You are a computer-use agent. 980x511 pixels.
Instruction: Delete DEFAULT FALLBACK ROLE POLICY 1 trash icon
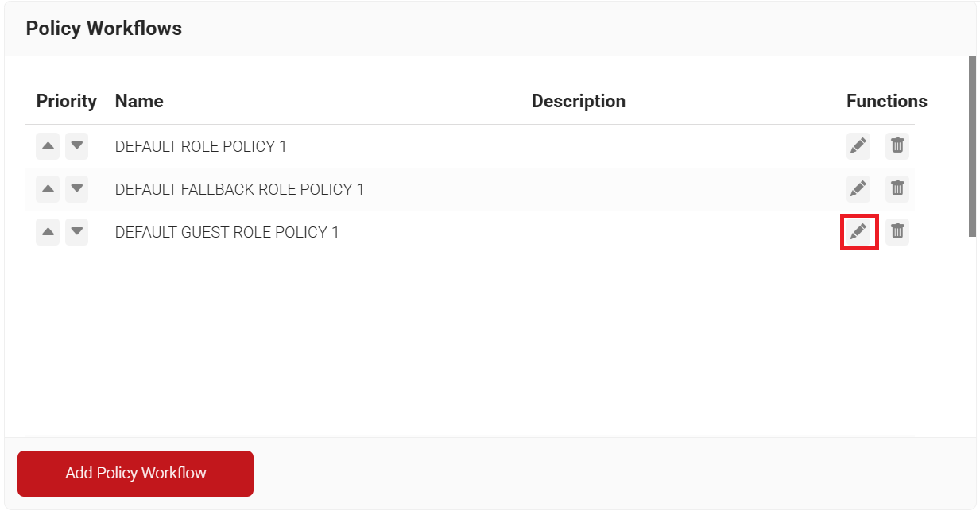[897, 189]
